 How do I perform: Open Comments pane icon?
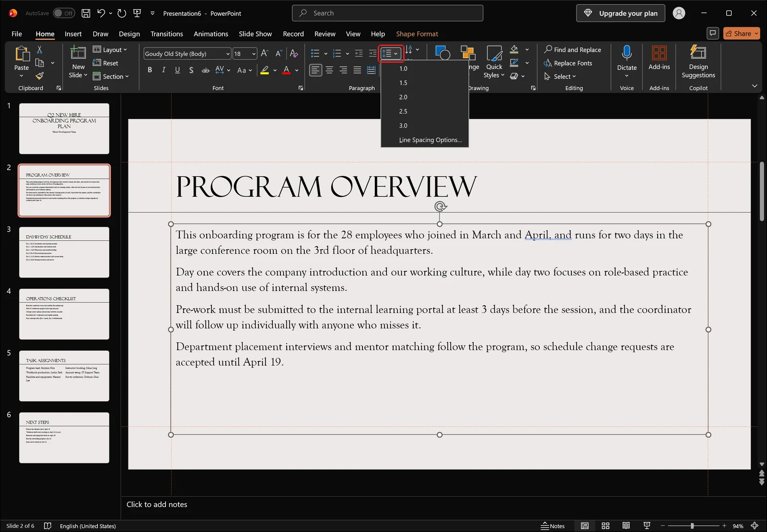(713, 33)
